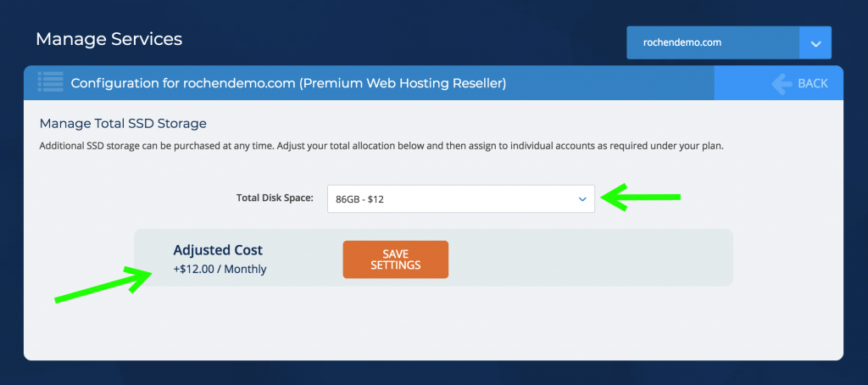Click the Additional SSD storage description paragraph
This screenshot has height=385, width=868.
click(381, 147)
